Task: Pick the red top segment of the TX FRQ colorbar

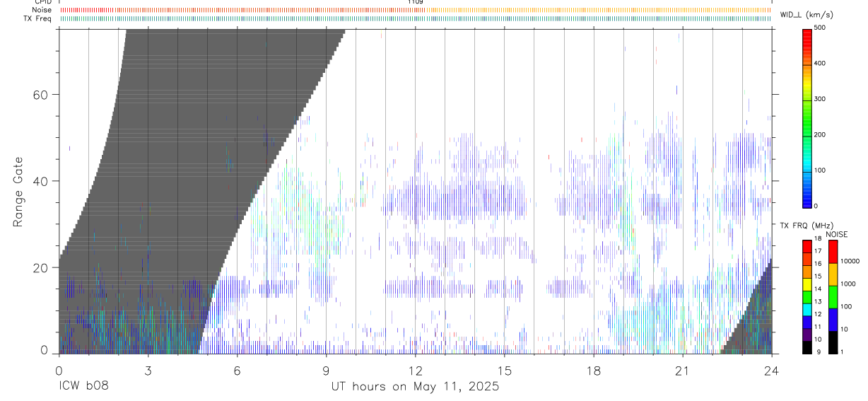Action: [x=807, y=245]
